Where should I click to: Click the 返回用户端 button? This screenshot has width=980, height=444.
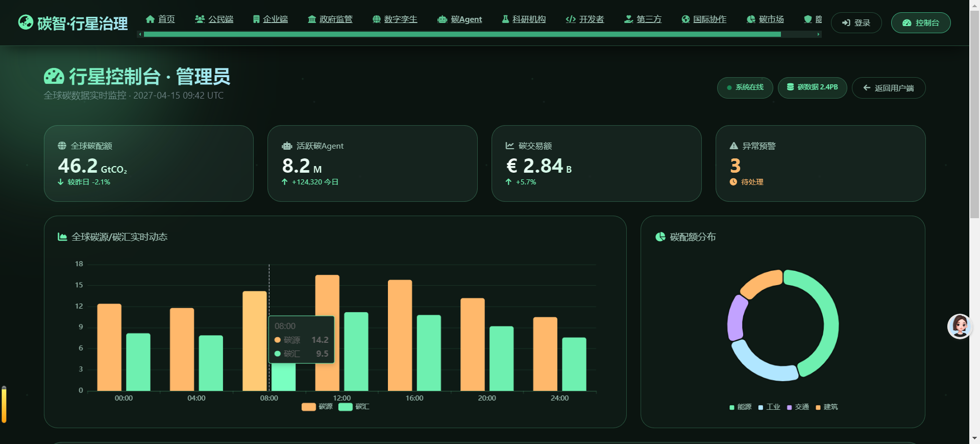(889, 88)
